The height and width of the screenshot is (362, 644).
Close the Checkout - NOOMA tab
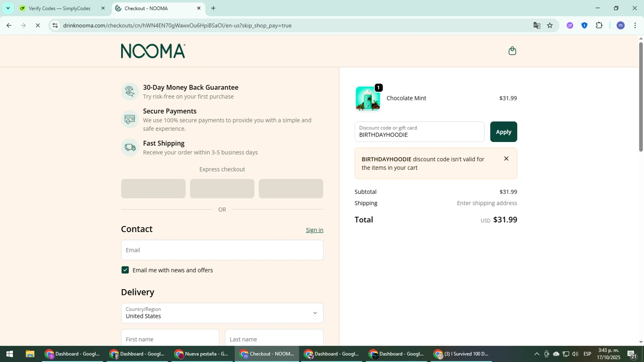(199, 8)
